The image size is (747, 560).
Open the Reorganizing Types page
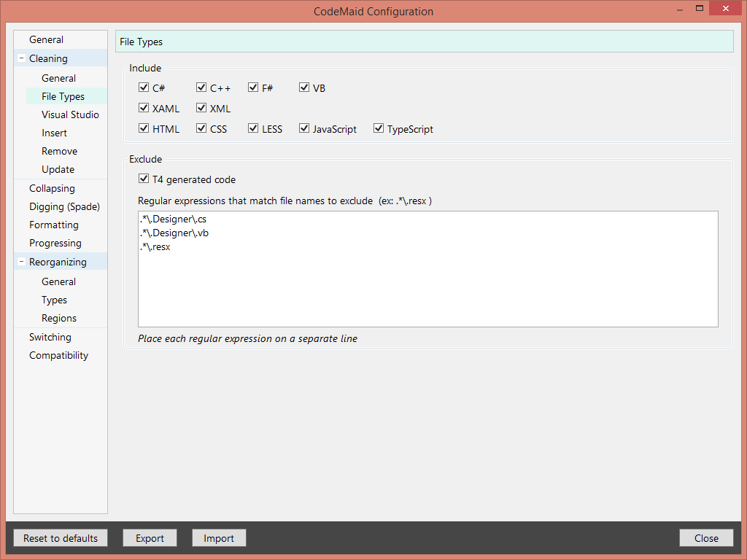click(54, 300)
